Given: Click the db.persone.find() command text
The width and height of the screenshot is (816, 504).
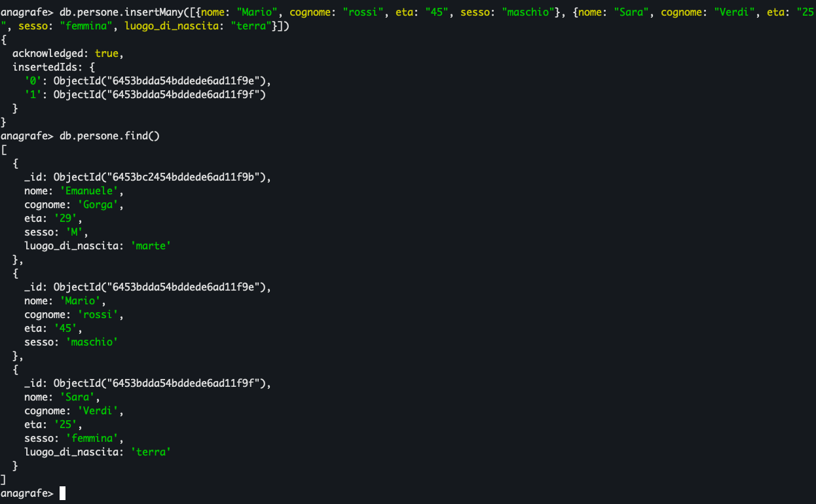Looking at the screenshot, I should point(110,136).
